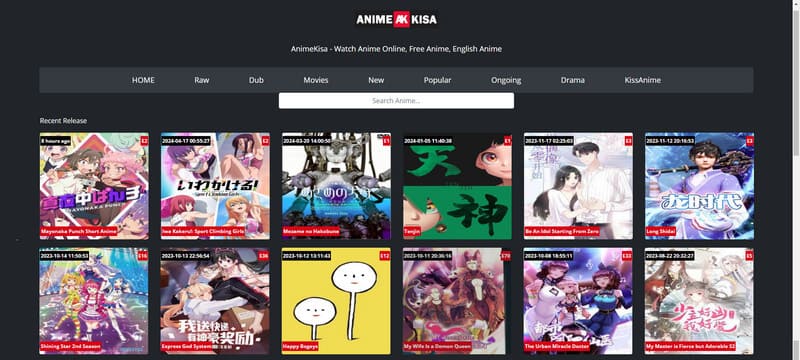Click the 'Happy Bogeys' title label
The image size is (800, 360).
pyautogui.click(x=301, y=347)
